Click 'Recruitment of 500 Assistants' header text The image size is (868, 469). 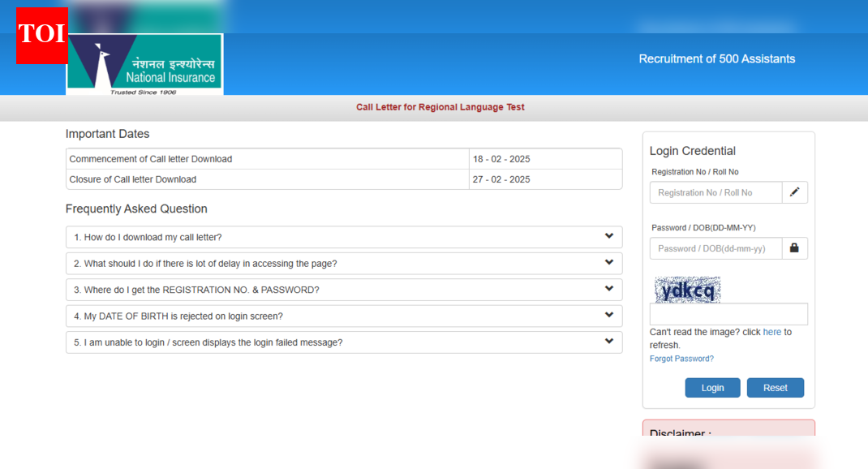(x=717, y=58)
